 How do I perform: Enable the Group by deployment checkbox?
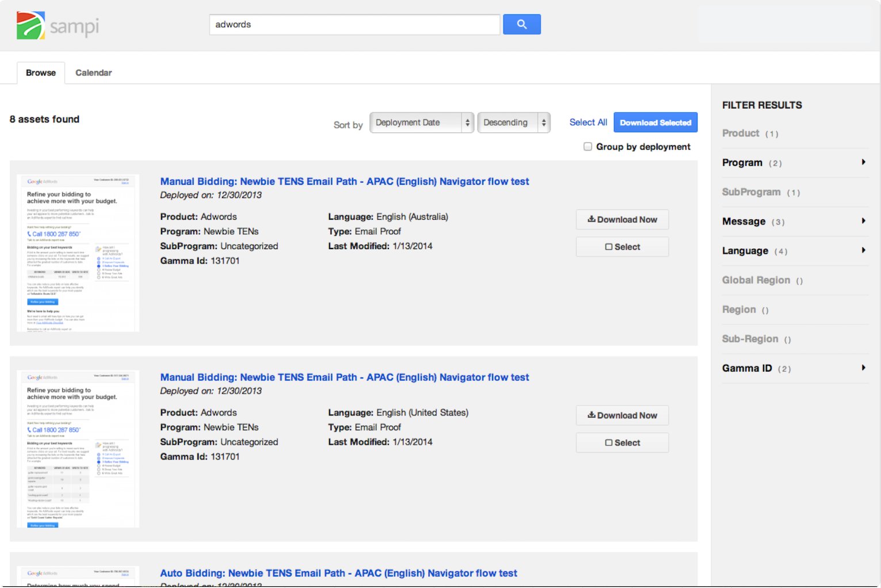tap(588, 147)
